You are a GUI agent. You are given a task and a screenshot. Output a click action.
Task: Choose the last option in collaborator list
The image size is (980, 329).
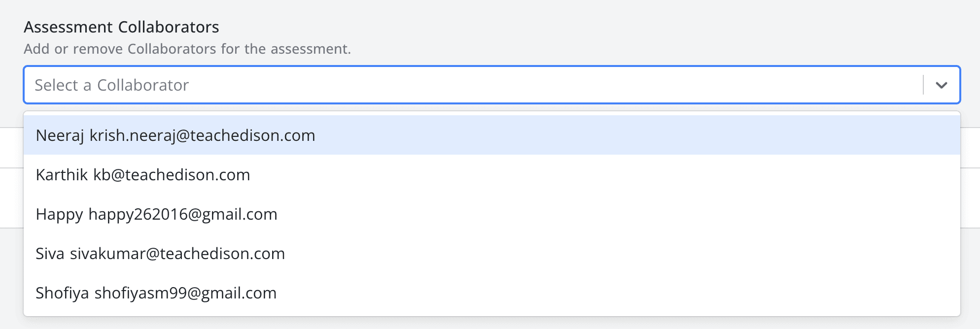pyautogui.click(x=491, y=293)
